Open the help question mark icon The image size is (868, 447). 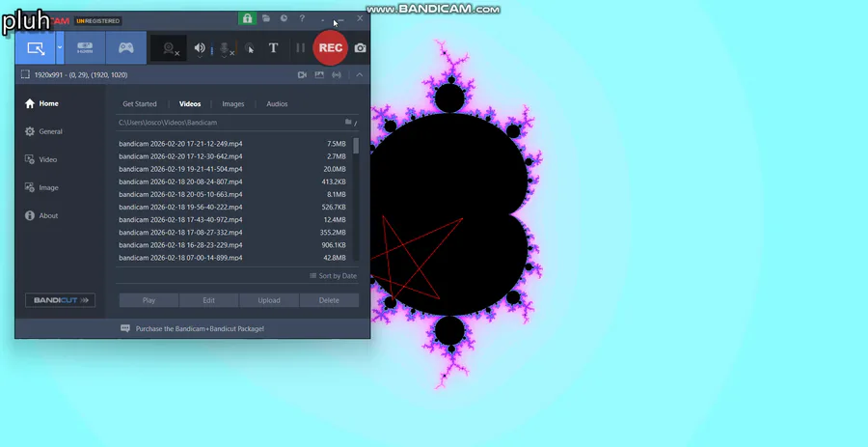302,18
